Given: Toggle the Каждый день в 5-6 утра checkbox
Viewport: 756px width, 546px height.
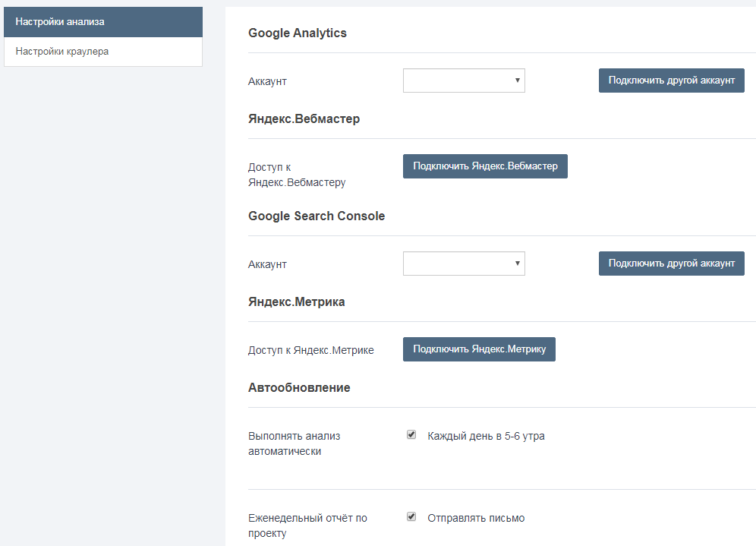Looking at the screenshot, I should tap(411, 434).
